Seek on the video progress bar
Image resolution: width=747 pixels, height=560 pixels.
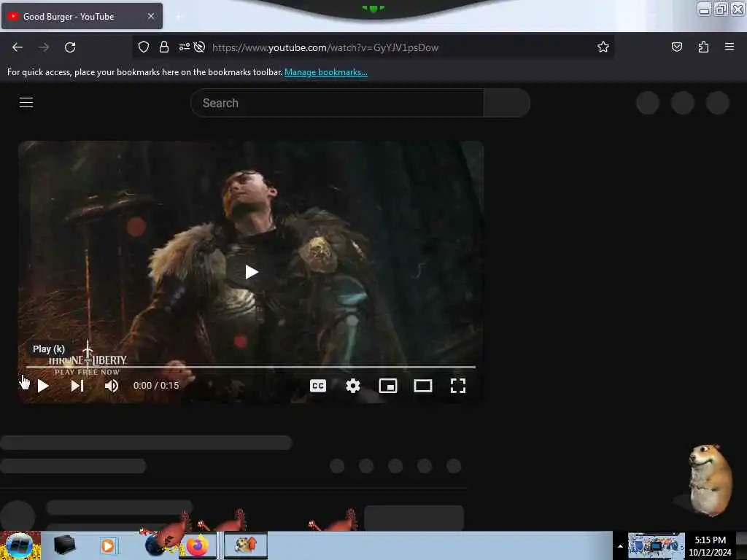click(251, 367)
